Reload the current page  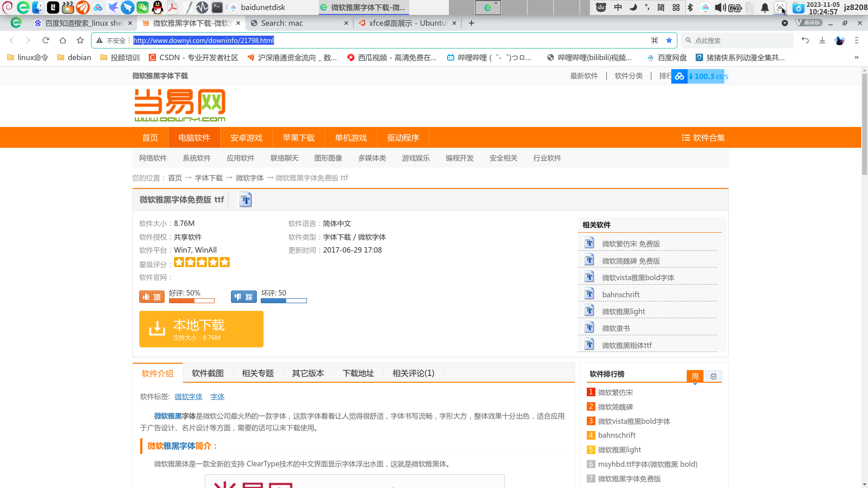46,40
